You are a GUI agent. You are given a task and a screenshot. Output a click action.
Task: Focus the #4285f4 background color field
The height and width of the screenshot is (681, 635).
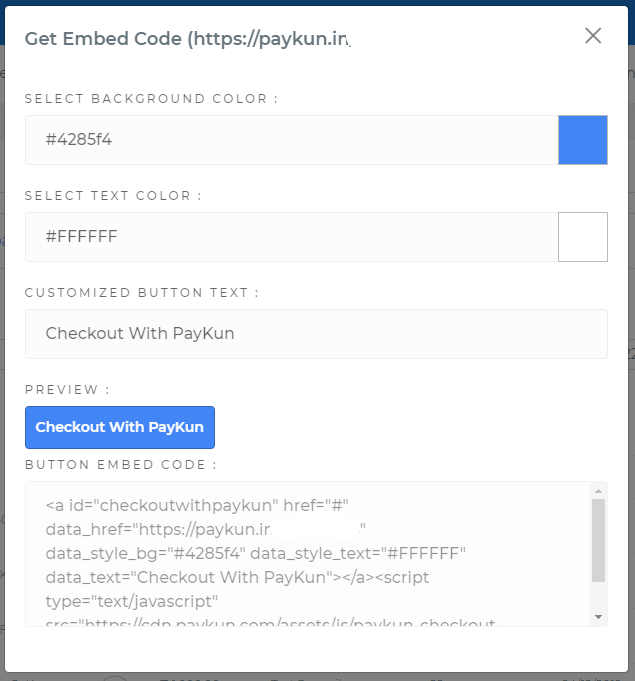coord(291,140)
